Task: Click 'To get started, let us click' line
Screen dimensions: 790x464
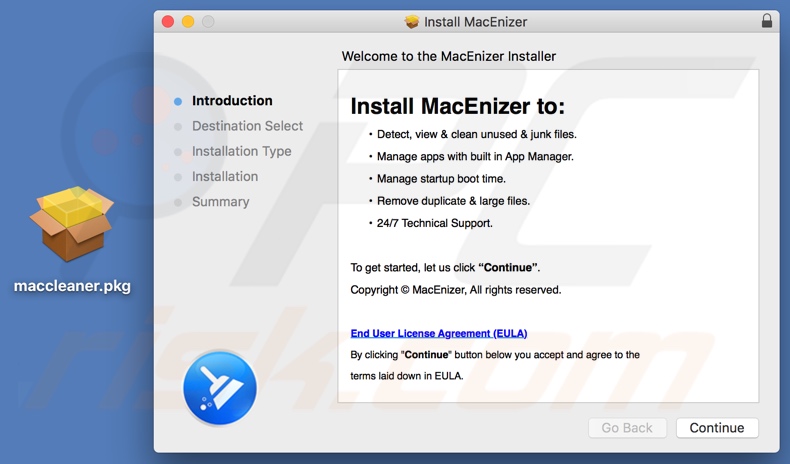Action: click(x=445, y=268)
